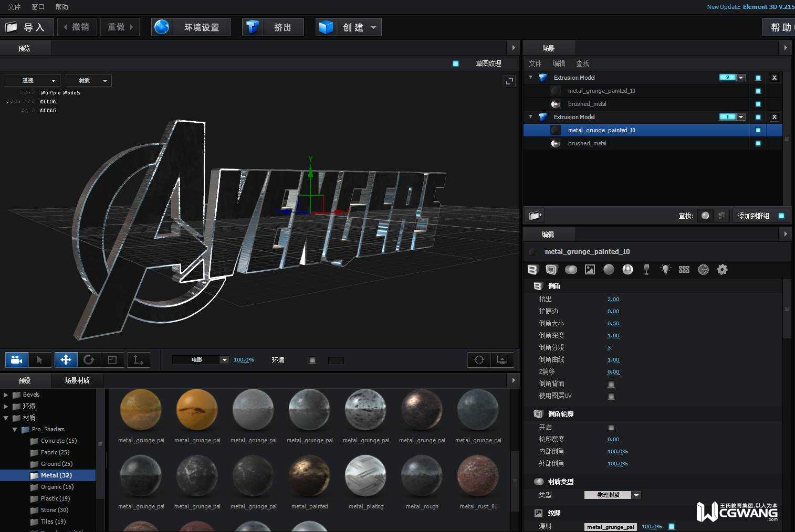This screenshot has width=795, height=532.
Task: Click the 重做 redo button
Action: tap(120, 27)
